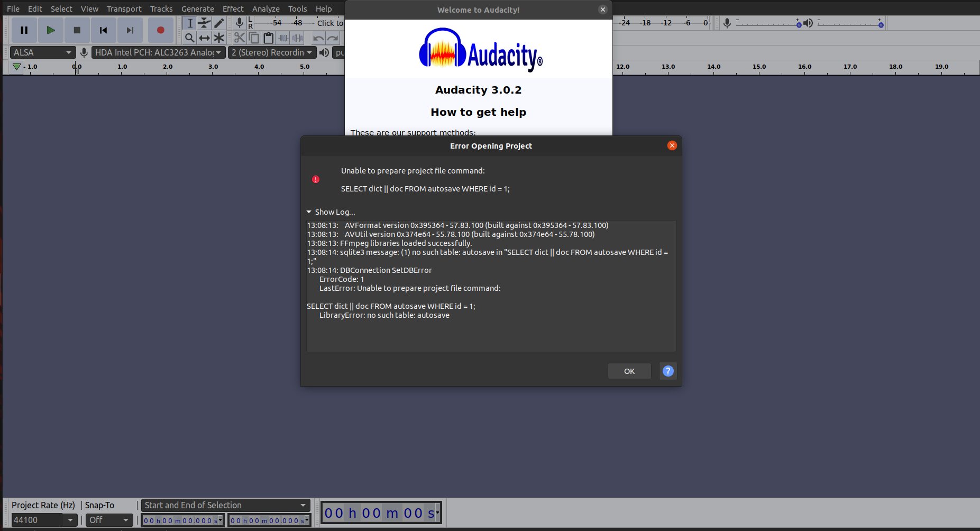Screen dimensions: 980x531
Task: Open the Project Rate 44100 dropdown
Action: (70, 520)
